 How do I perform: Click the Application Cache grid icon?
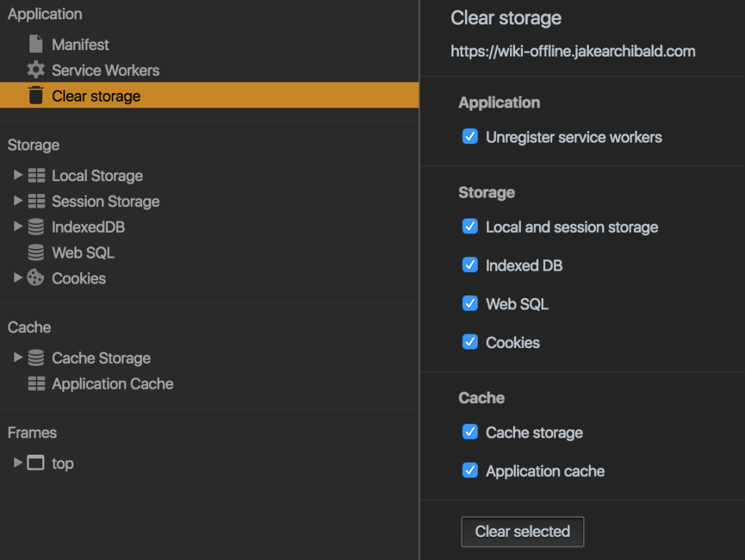point(37,383)
